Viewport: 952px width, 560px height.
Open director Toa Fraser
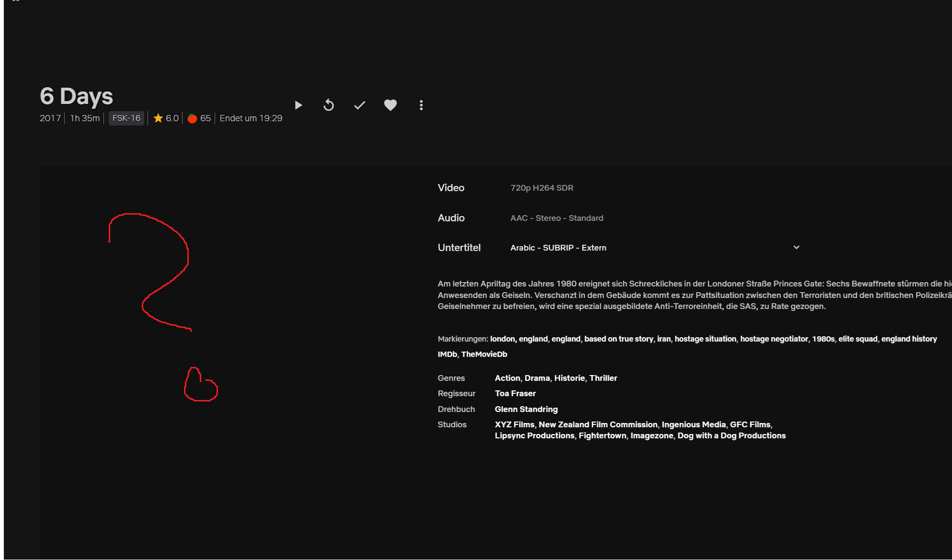[x=515, y=393]
